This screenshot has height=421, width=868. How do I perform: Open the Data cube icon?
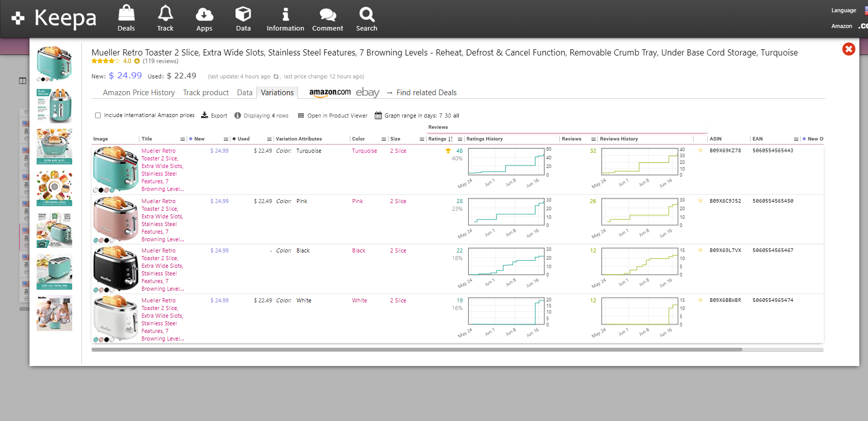pos(243,18)
